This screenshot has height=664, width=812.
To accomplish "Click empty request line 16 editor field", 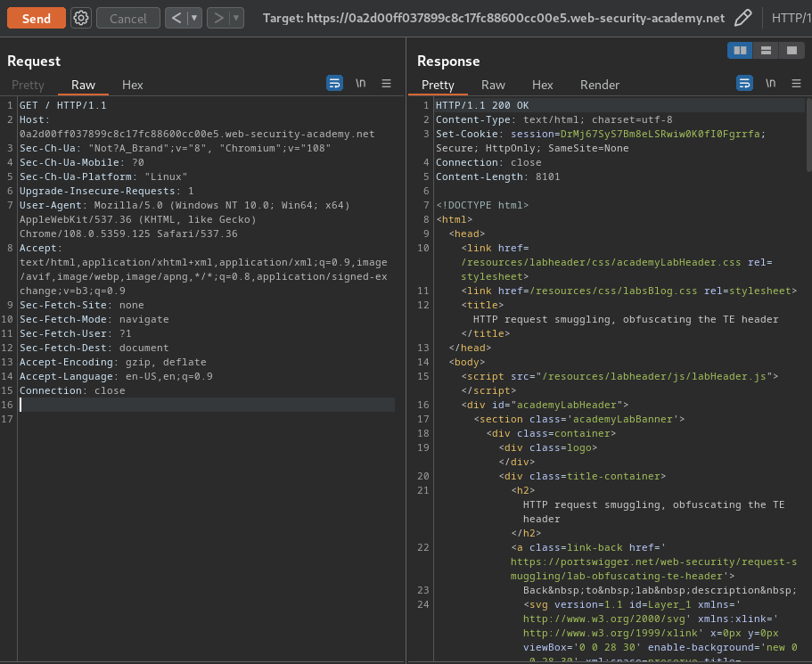I will [207, 405].
